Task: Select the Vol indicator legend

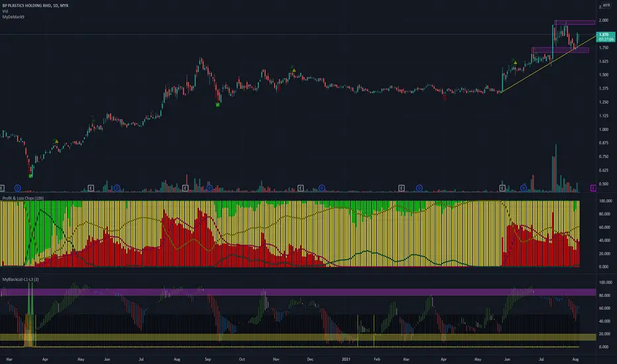Action: click(x=5, y=11)
